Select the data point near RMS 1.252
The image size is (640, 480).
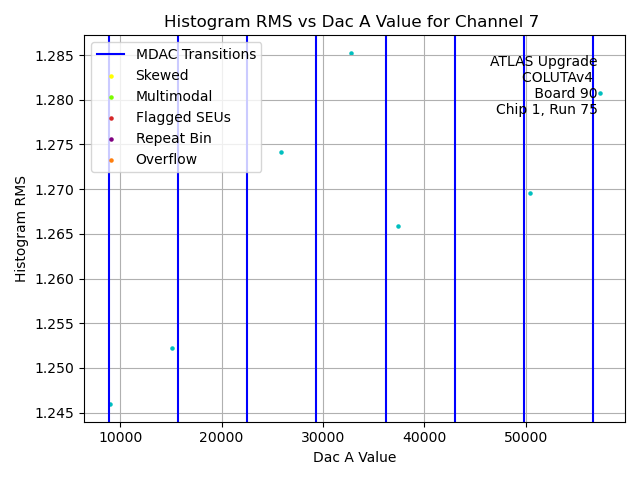[172, 349]
